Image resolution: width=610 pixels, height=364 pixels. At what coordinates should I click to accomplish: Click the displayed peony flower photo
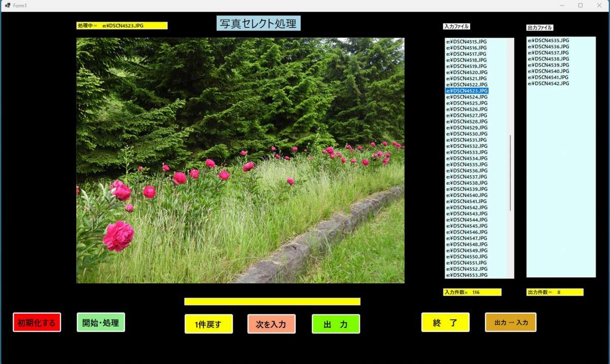click(x=240, y=160)
